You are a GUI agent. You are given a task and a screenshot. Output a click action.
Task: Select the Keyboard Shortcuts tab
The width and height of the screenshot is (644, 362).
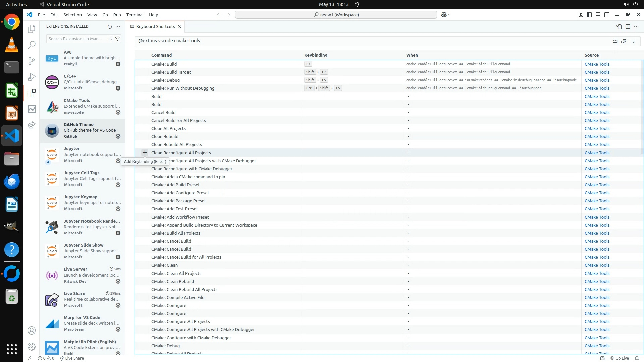[155, 27]
